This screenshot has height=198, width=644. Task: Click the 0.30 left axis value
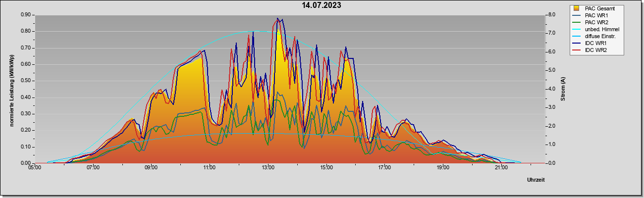(25, 114)
